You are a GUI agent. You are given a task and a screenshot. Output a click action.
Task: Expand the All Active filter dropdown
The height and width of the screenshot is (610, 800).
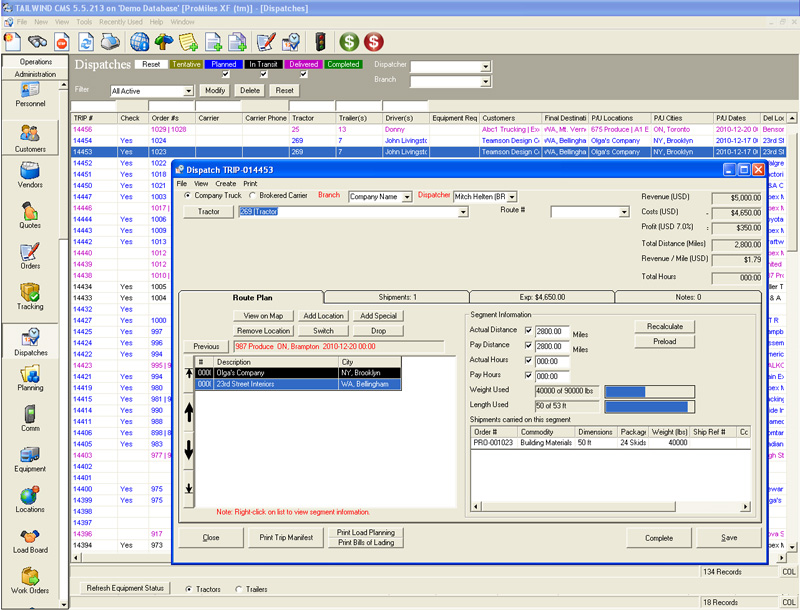click(x=190, y=90)
